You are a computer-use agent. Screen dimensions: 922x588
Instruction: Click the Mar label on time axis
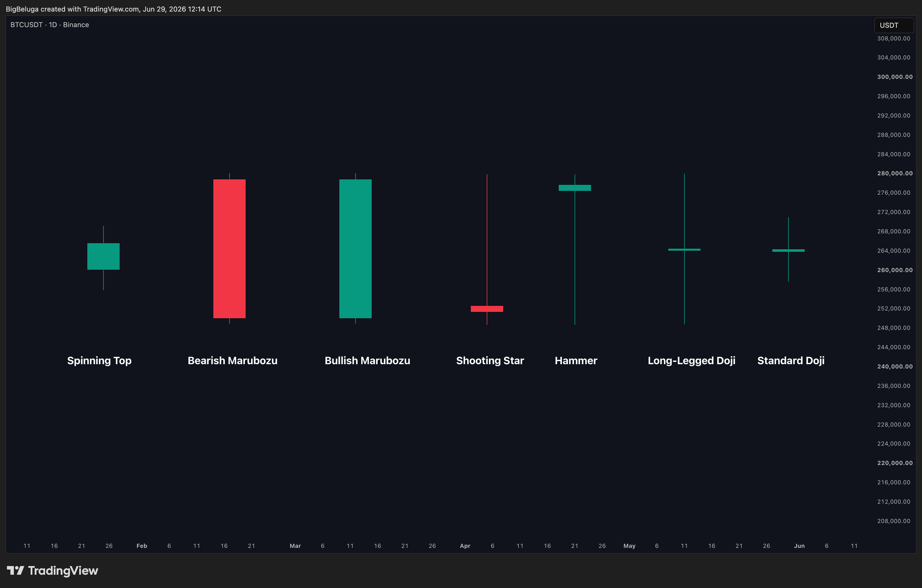point(295,546)
